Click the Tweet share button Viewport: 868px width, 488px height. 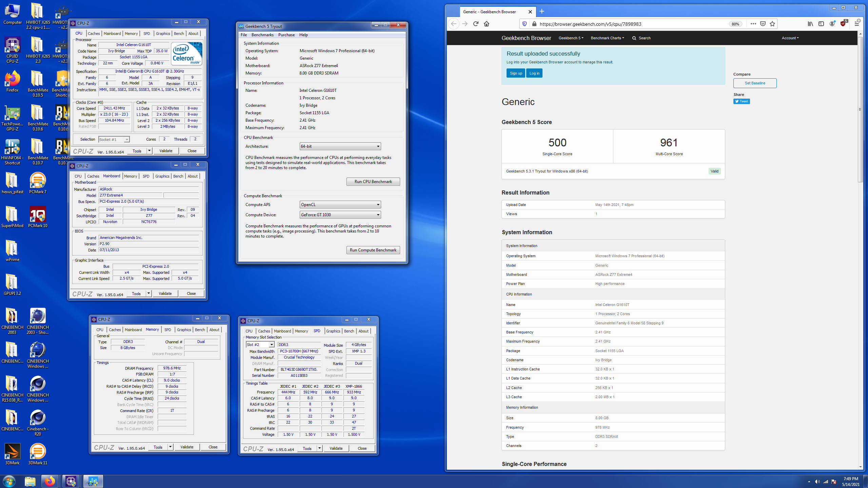[742, 101]
